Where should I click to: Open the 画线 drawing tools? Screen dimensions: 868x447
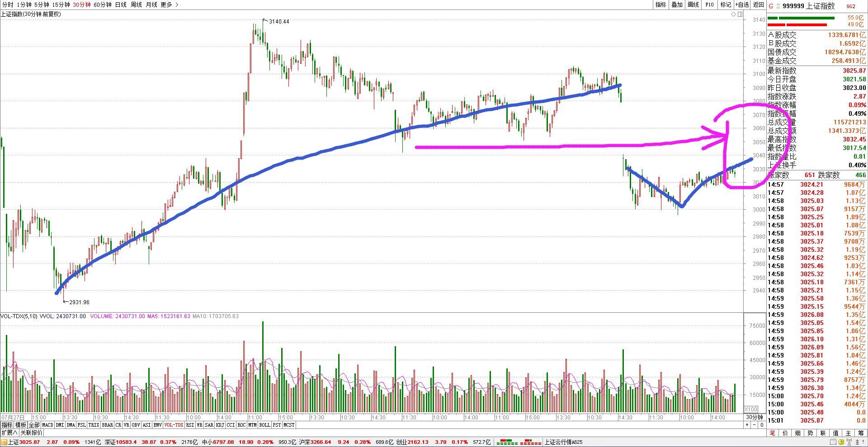click(693, 5)
